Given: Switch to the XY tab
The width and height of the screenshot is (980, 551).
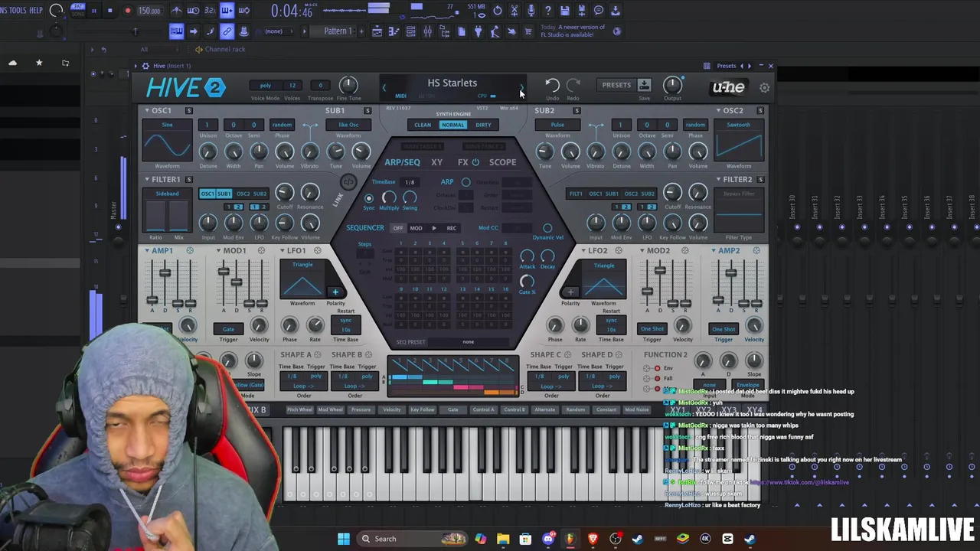Looking at the screenshot, I should point(436,162).
